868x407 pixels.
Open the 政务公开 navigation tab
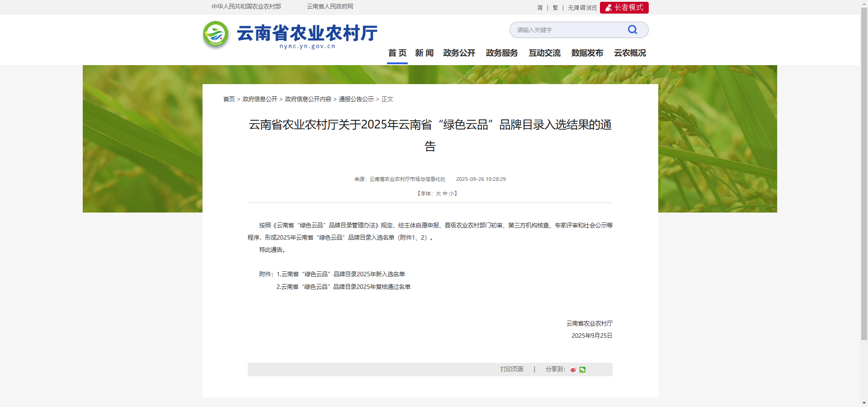point(459,53)
